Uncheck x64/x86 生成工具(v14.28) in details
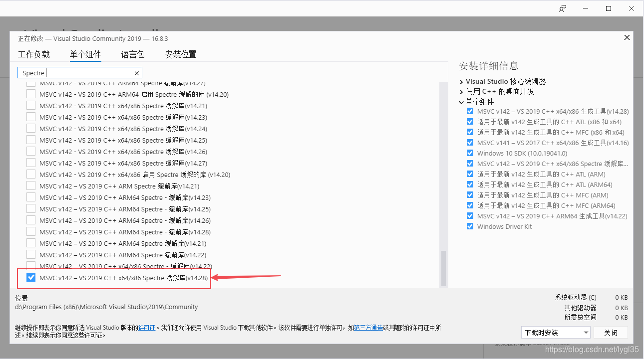The height and width of the screenshot is (359, 644). coord(470,111)
